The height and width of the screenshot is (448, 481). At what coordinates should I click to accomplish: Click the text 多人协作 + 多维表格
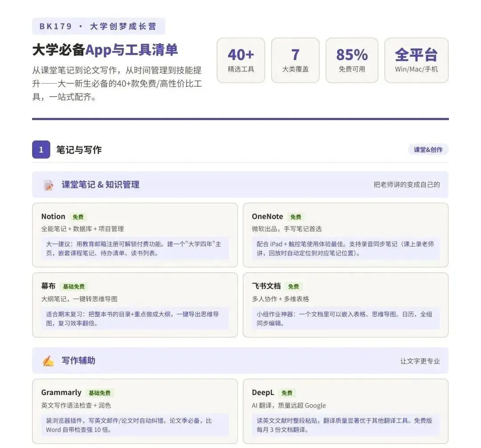281,299
